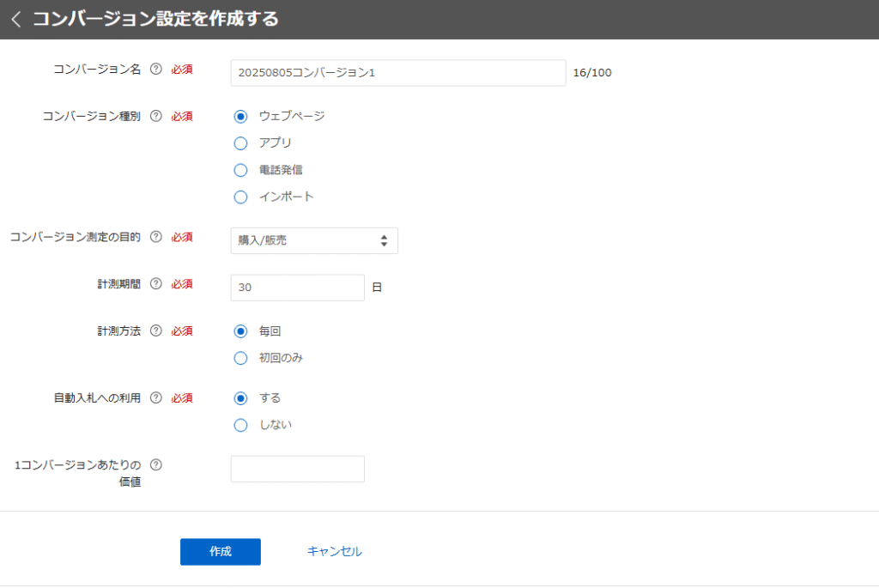Select the アプリ conversion type
The width and height of the screenshot is (879, 588).
(x=240, y=142)
